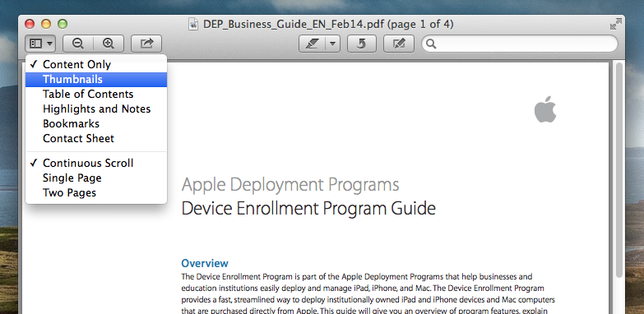
Task: Click the Overview heading in the document
Action: pos(205,263)
